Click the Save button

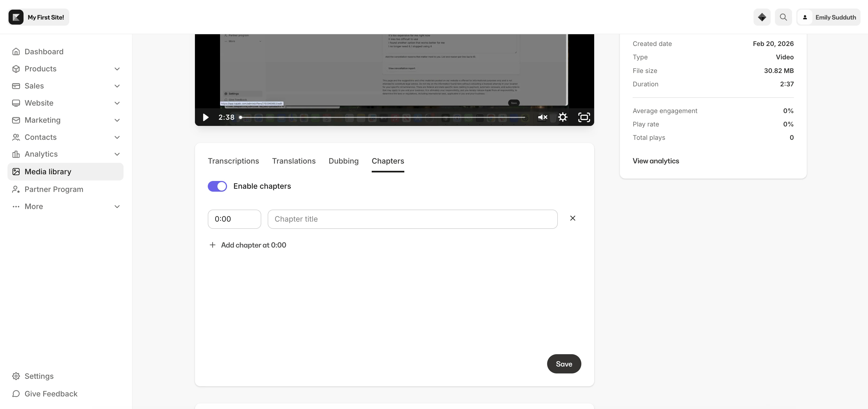click(x=564, y=364)
